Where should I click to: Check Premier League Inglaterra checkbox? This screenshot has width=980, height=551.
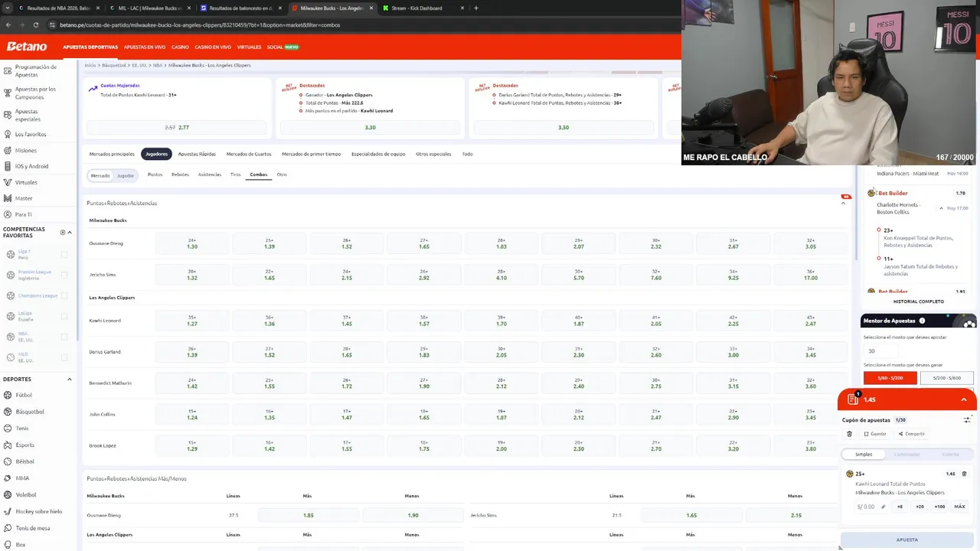(64, 275)
